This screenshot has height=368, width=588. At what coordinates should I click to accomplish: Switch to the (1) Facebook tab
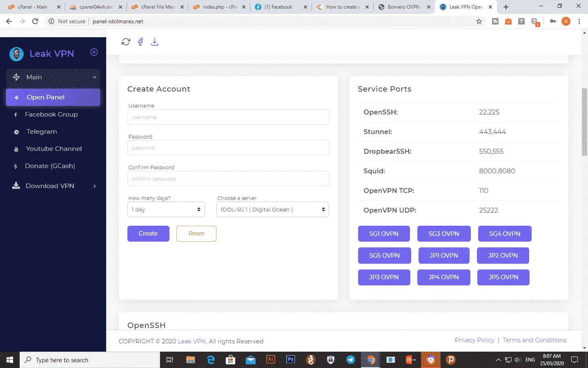[282, 7]
